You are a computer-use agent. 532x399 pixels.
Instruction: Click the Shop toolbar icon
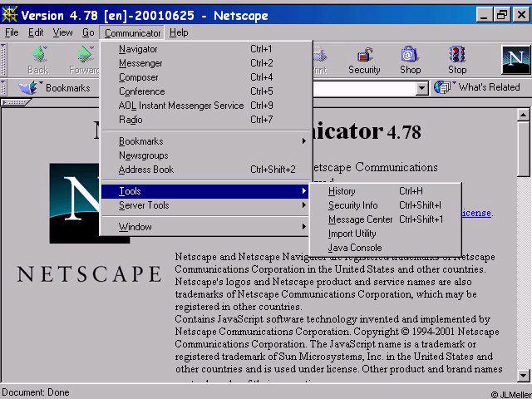pyautogui.click(x=410, y=54)
